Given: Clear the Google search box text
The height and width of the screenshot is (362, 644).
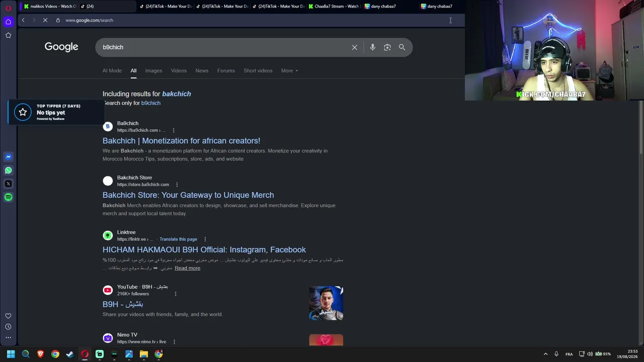Looking at the screenshot, I should tap(355, 47).
